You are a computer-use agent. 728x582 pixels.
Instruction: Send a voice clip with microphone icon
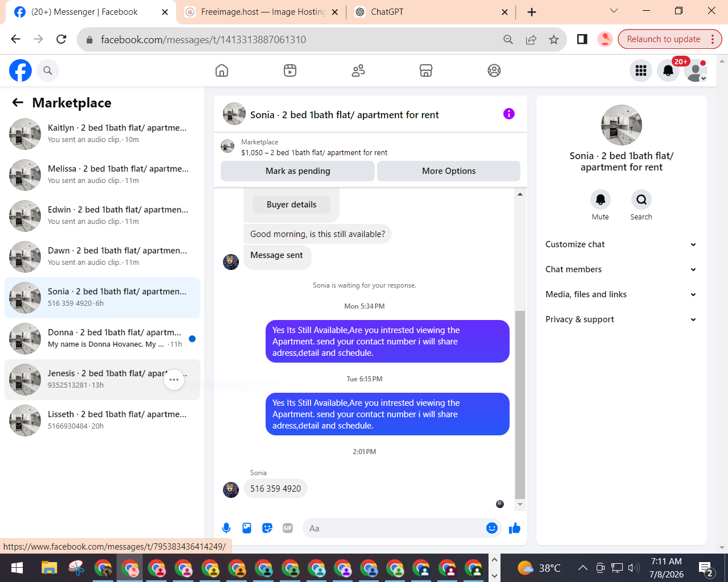tap(226, 528)
